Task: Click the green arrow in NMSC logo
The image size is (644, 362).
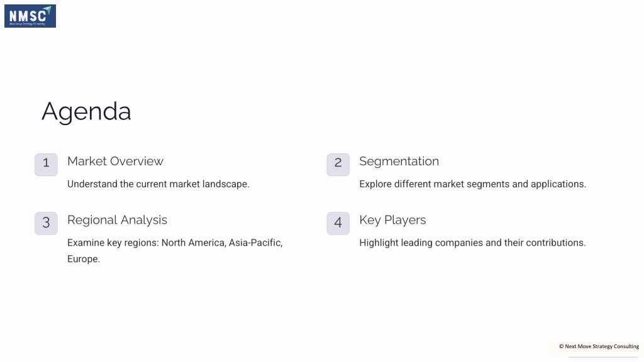Action: click(x=47, y=9)
